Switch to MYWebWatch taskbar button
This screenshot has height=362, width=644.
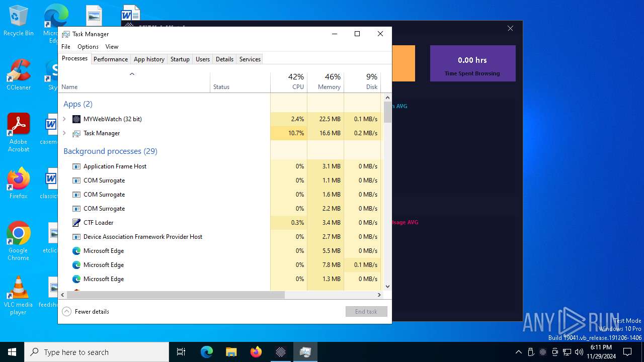click(x=281, y=352)
